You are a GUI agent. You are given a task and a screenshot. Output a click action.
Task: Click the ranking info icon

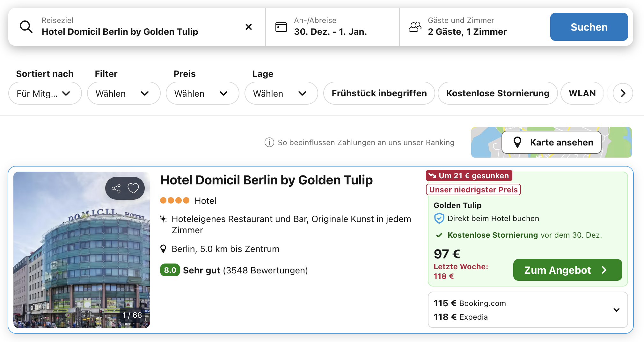click(x=269, y=142)
